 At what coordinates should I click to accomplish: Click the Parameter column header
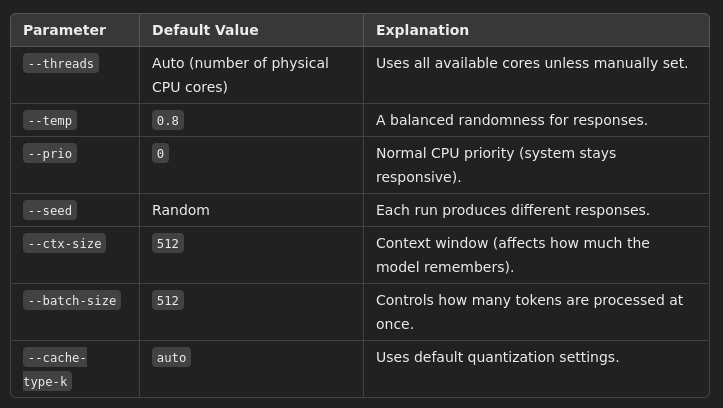coord(64,30)
